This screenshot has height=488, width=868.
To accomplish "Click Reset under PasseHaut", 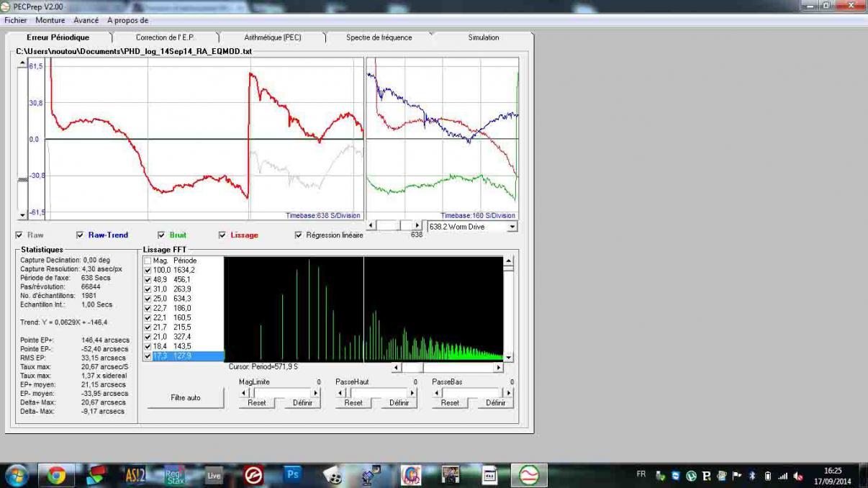I will (x=353, y=403).
